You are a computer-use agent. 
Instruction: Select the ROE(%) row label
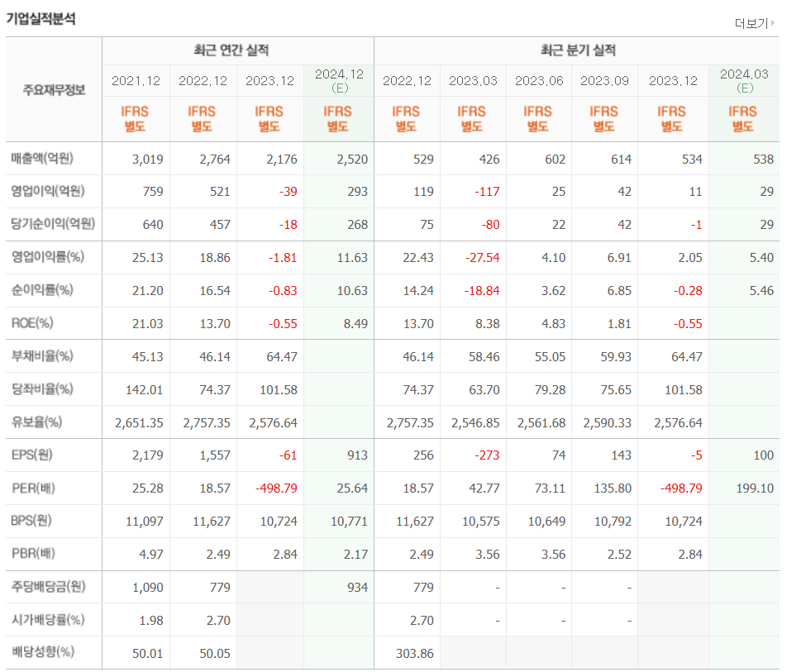[32, 322]
